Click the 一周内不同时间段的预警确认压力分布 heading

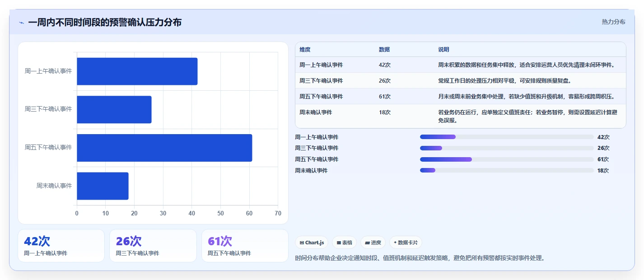[x=105, y=22]
